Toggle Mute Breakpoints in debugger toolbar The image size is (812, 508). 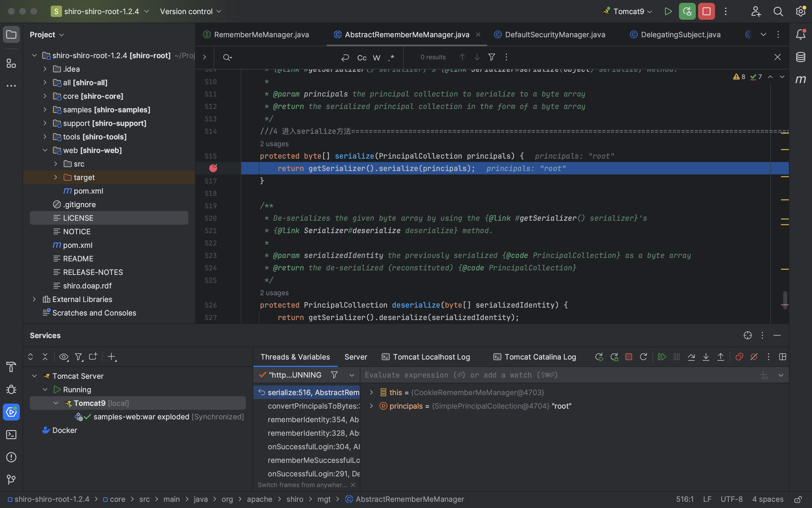[x=754, y=357]
